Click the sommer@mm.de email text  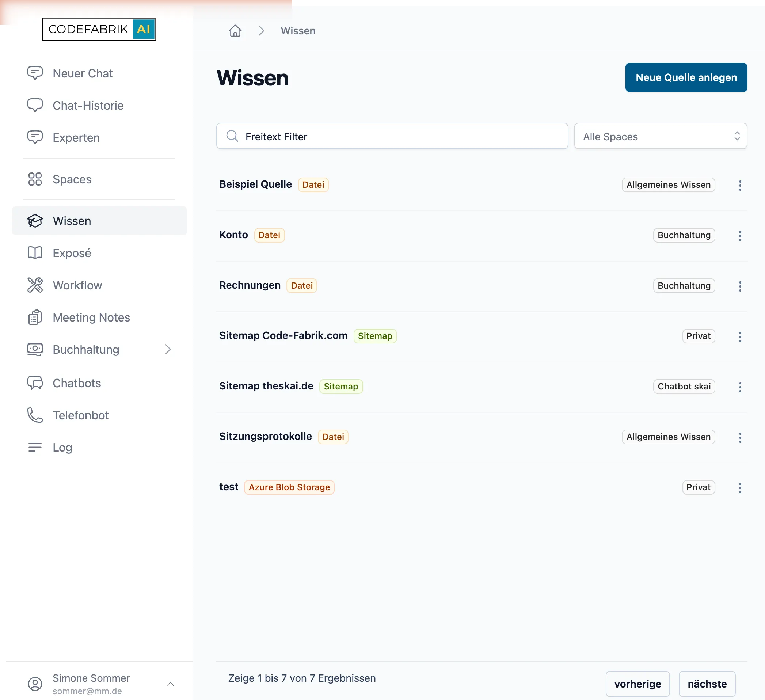(87, 691)
